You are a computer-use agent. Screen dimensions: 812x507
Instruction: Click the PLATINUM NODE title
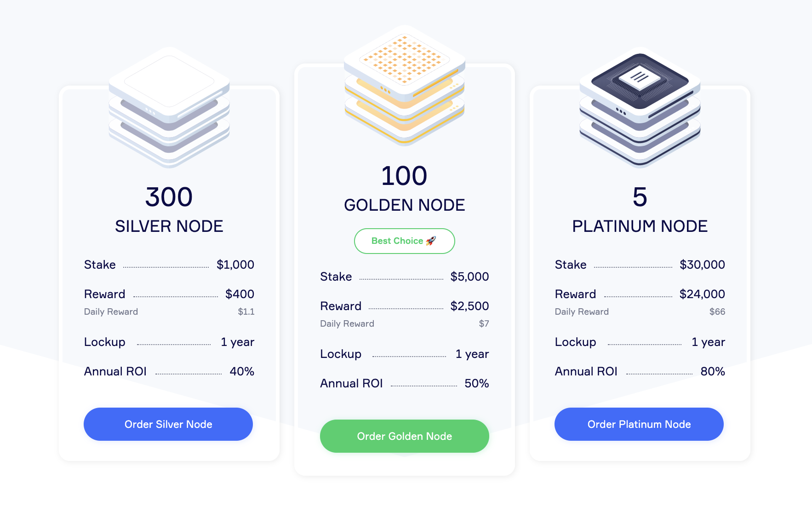click(x=640, y=226)
